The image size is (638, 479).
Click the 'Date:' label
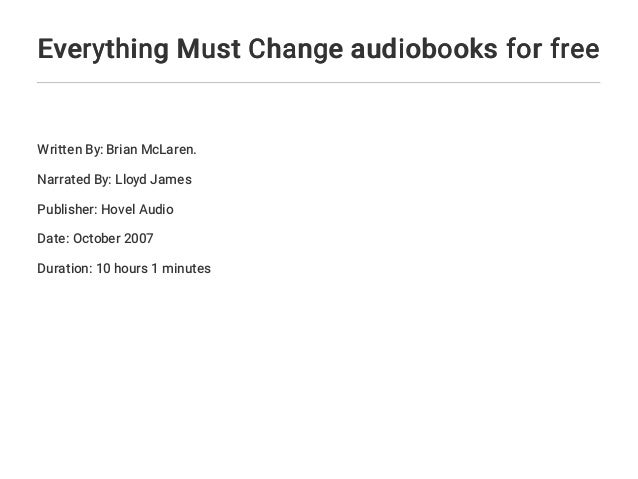coord(54,238)
